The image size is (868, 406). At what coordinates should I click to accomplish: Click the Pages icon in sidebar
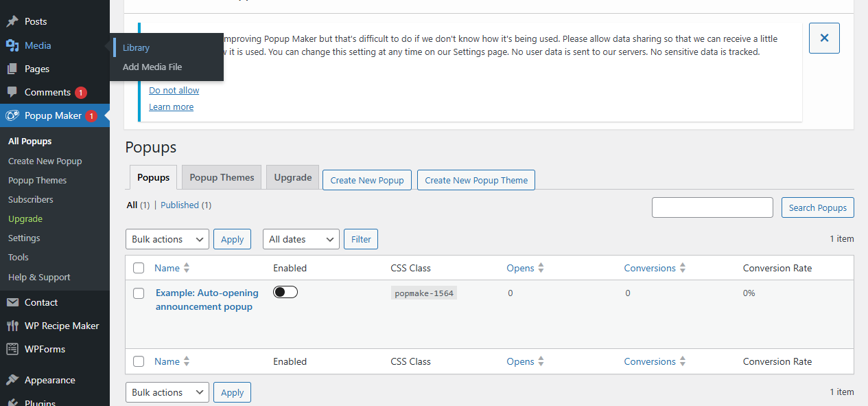[x=12, y=69]
